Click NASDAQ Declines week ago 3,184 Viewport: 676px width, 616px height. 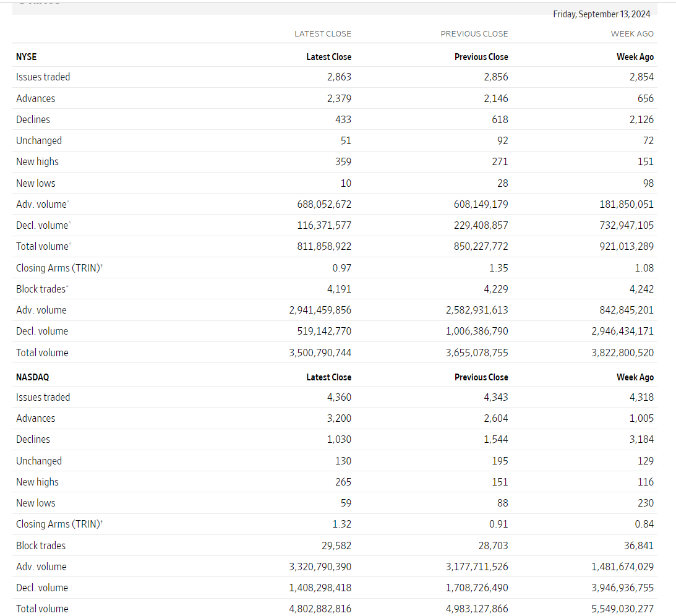[x=641, y=440]
